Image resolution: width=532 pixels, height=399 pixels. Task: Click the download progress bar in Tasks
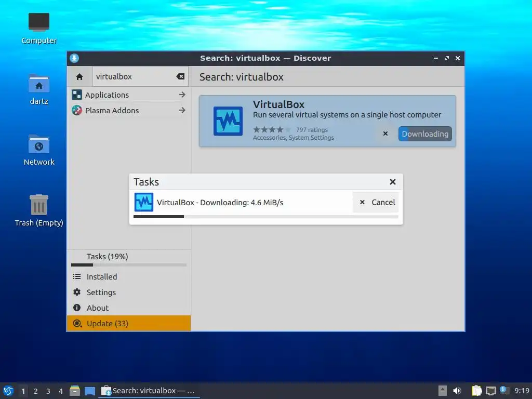click(x=266, y=217)
